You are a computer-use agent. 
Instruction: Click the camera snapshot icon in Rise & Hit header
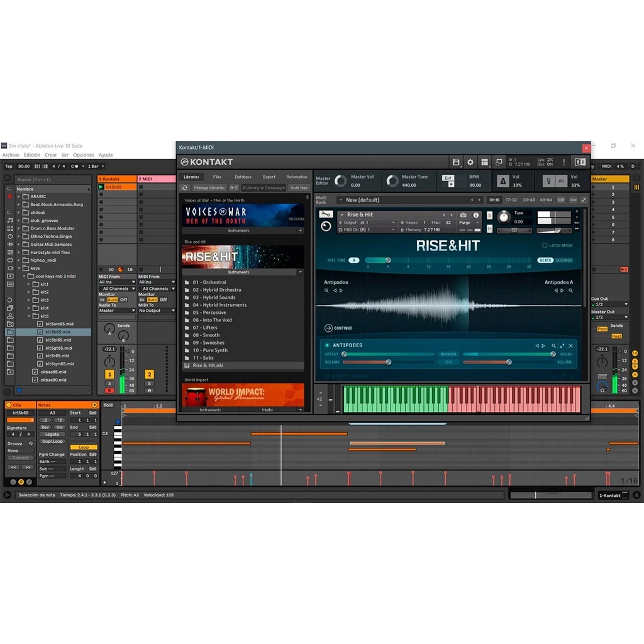click(463, 215)
